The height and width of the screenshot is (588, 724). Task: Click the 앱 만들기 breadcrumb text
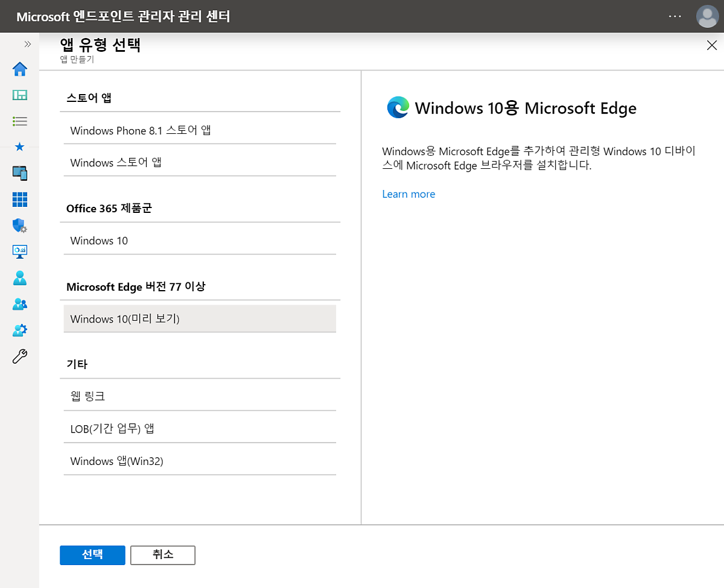pyautogui.click(x=77, y=59)
